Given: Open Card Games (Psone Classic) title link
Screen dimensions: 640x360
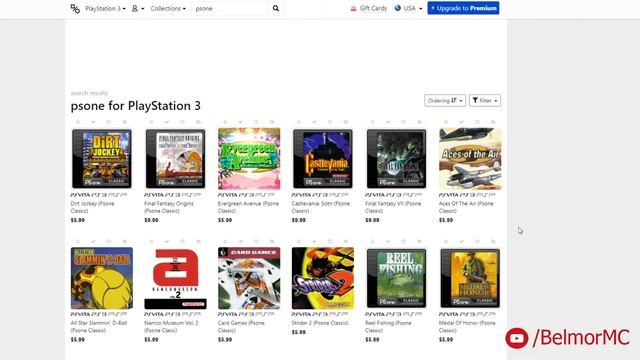Looking at the screenshot, I should pos(241,327).
